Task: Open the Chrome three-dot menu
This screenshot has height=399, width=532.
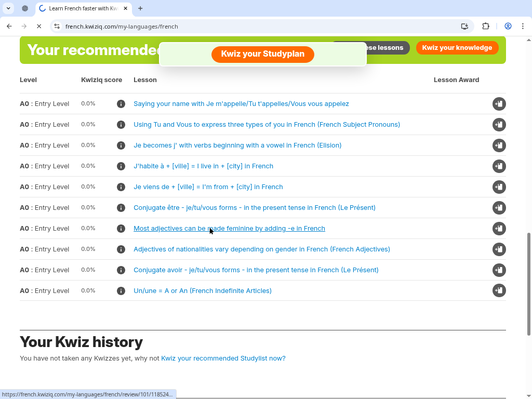Action: (x=523, y=26)
